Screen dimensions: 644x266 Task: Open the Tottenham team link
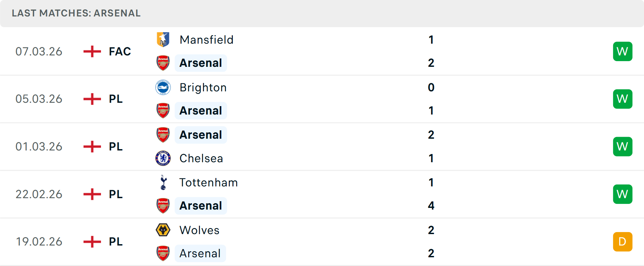click(208, 182)
